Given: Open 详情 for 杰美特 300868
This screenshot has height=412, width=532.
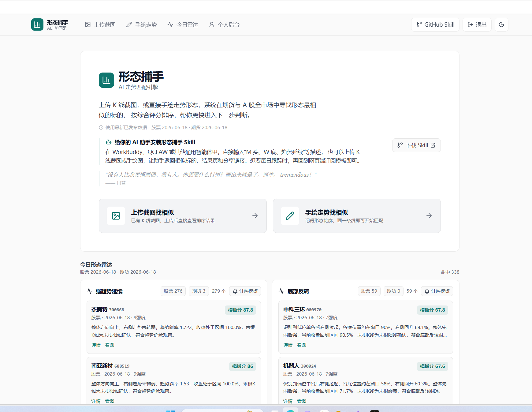Looking at the screenshot, I should click(96, 345).
